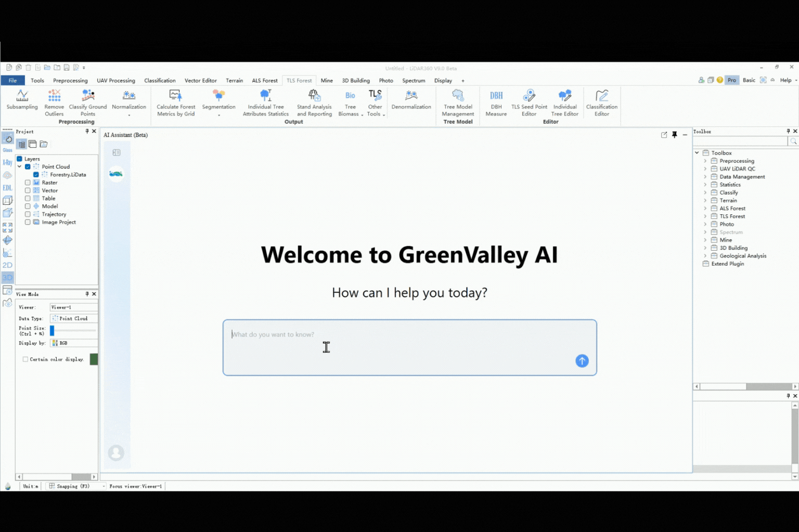
Task: Click the Basic mode button
Action: (x=749, y=80)
